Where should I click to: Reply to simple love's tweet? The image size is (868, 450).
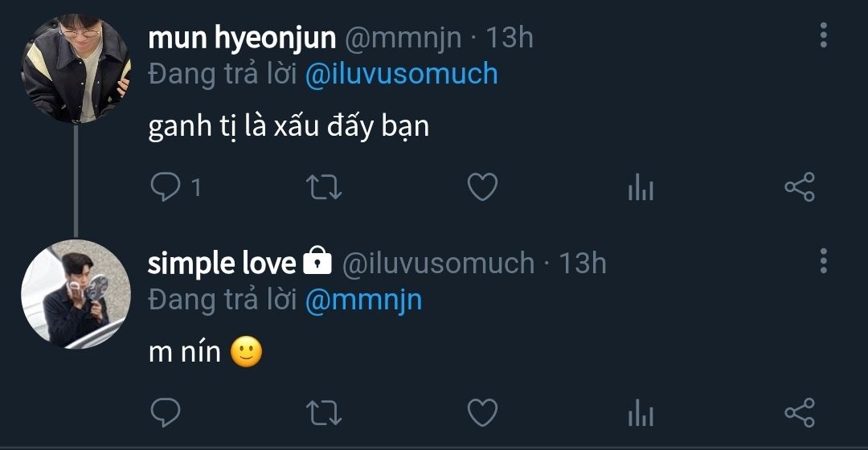(166, 413)
